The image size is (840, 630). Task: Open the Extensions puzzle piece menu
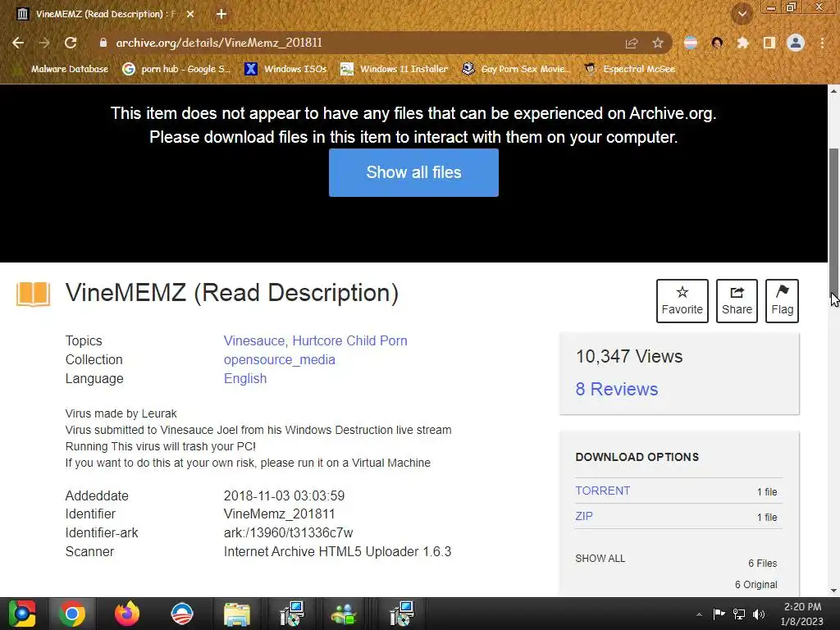[742, 43]
